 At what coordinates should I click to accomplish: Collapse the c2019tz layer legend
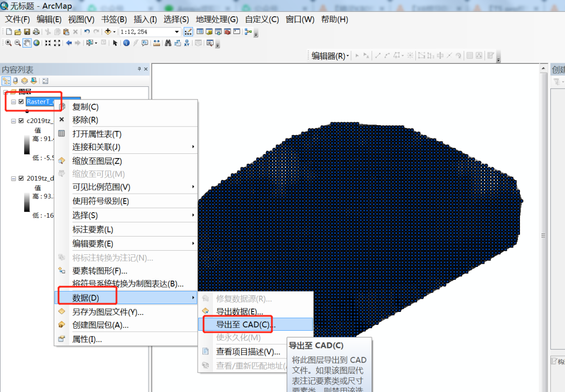click(x=14, y=120)
